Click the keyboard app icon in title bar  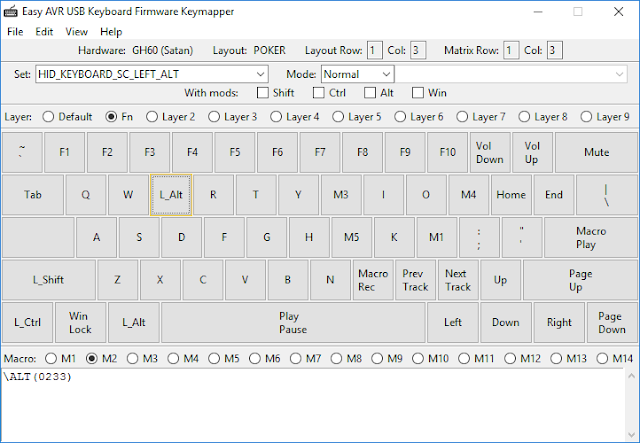click(x=11, y=11)
